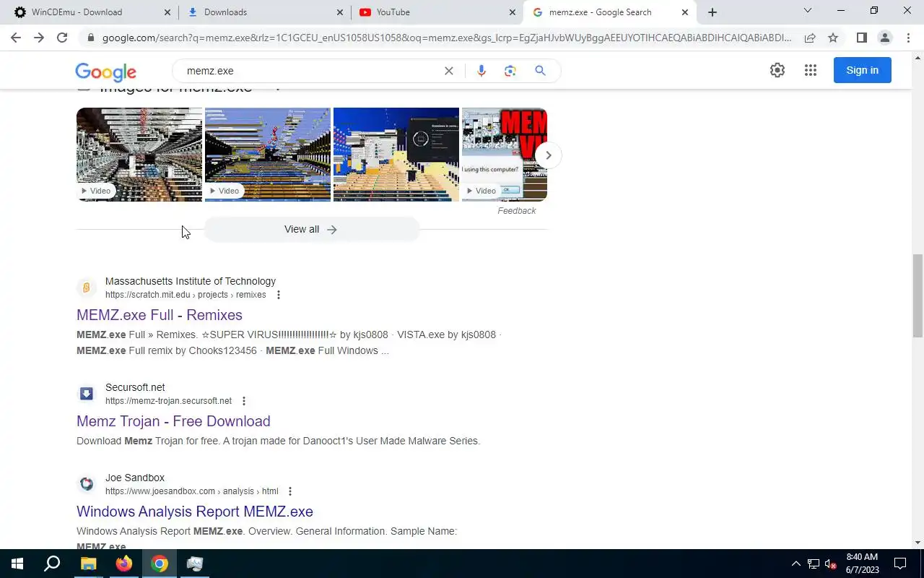
Task: Open Windows Start menu
Action: [17, 564]
